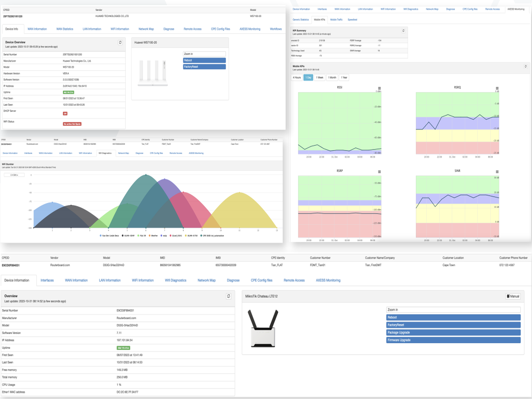The width and height of the screenshot is (532, 399).
Task: Open CPE Config Files tab in Huawei panel
Action: tap(220, 29)
